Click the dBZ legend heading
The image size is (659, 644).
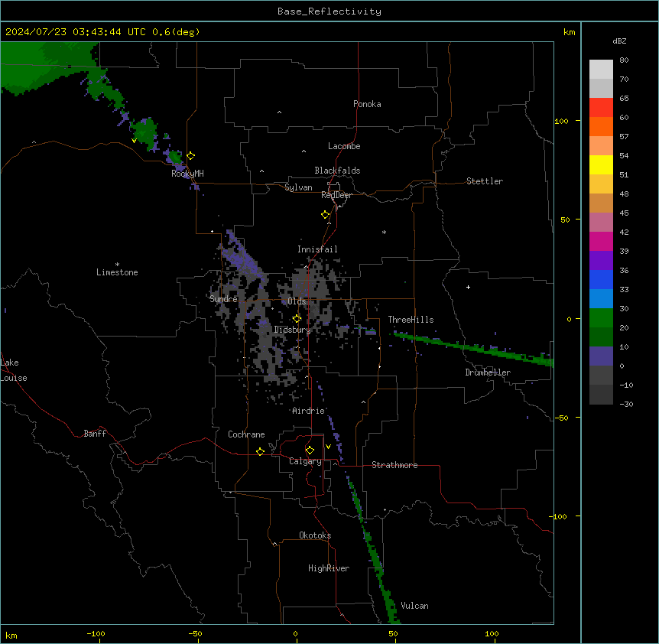tap(619, 41)
